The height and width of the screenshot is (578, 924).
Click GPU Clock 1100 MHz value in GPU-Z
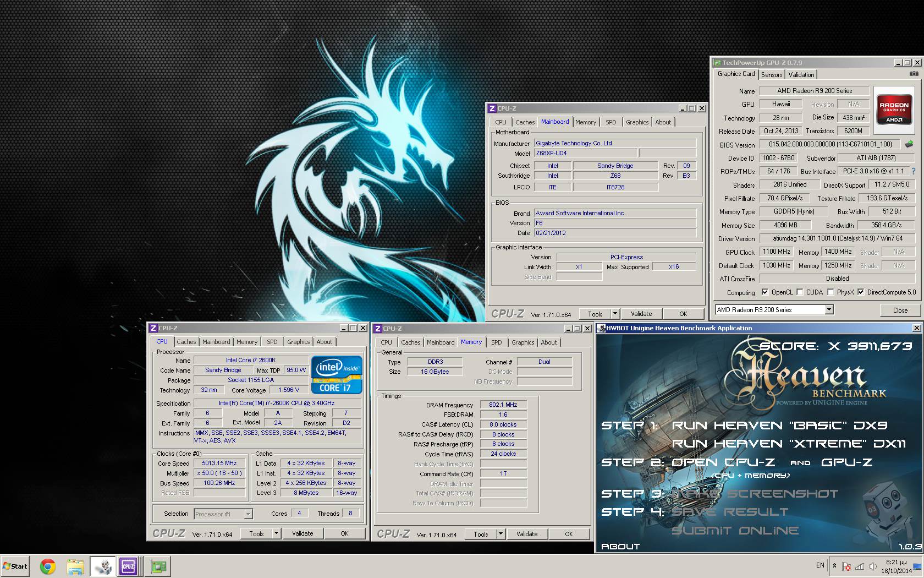776,252
